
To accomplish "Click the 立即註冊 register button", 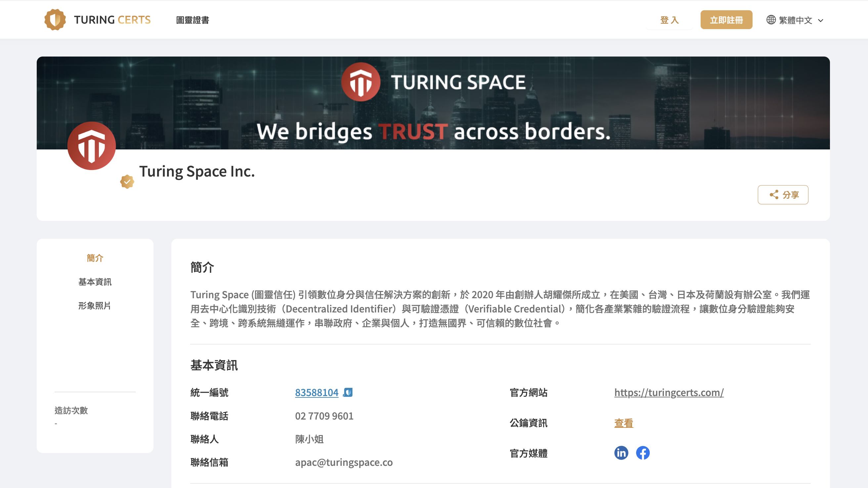I will [x=726, y=20].
